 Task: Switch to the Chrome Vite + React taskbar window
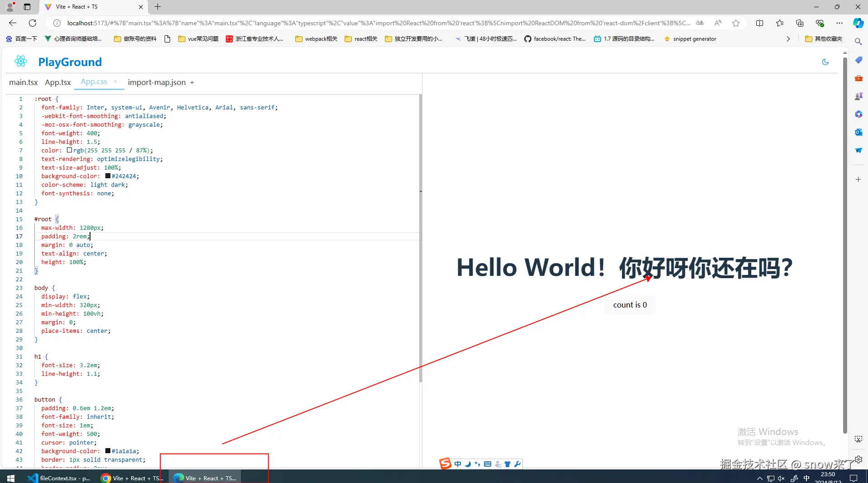pos(132,478)
